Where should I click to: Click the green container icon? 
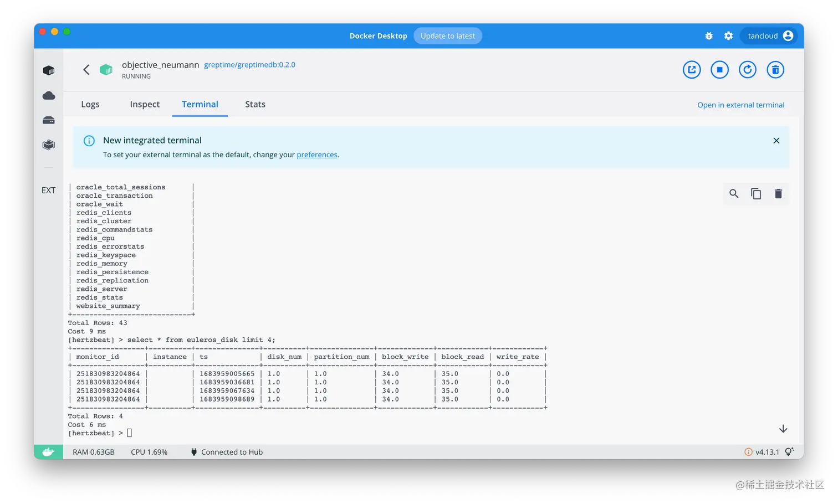(106, 70)
